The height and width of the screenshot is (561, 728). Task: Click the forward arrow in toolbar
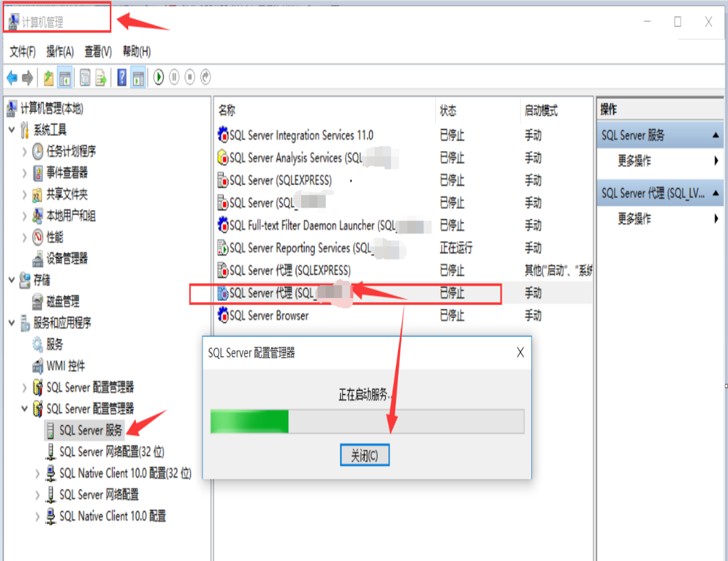click(28, 78)
